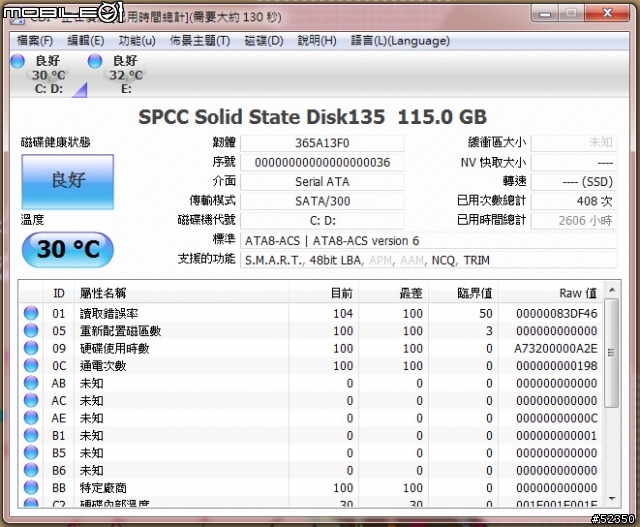Click the supported features field with TRIM
Image resolution: width=640 pixels, height=527 pixels.
coord(429,260)
